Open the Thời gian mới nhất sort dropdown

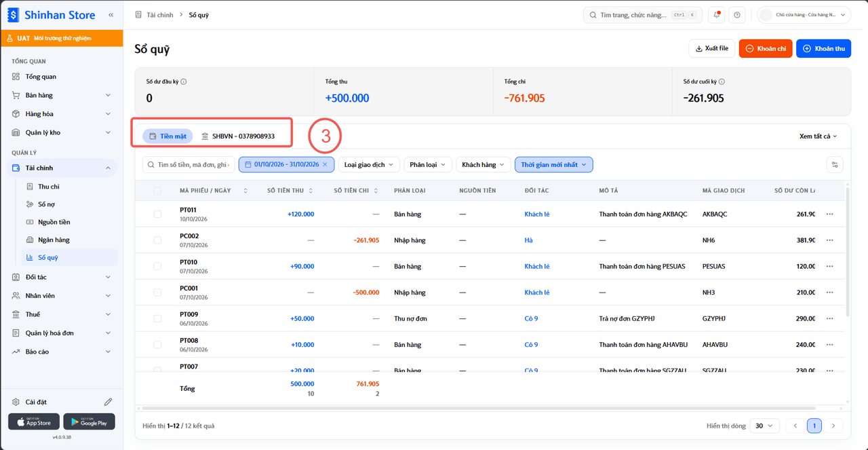(554, 164)
